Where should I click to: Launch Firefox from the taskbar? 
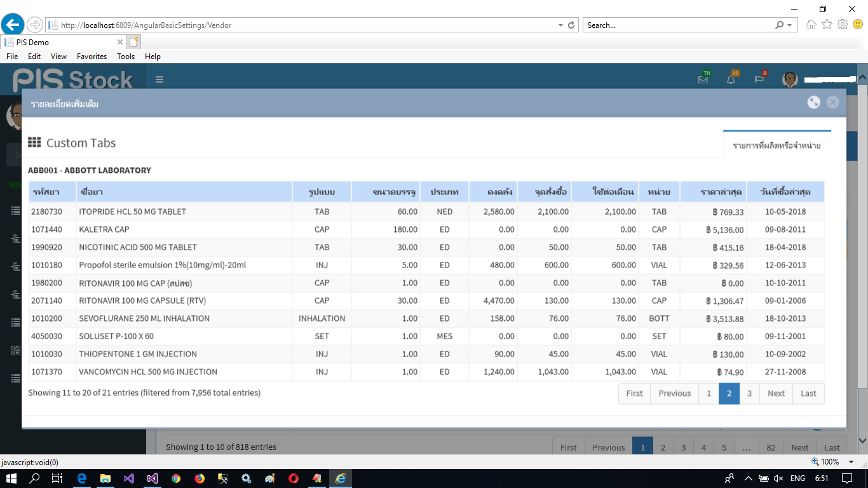200,478
